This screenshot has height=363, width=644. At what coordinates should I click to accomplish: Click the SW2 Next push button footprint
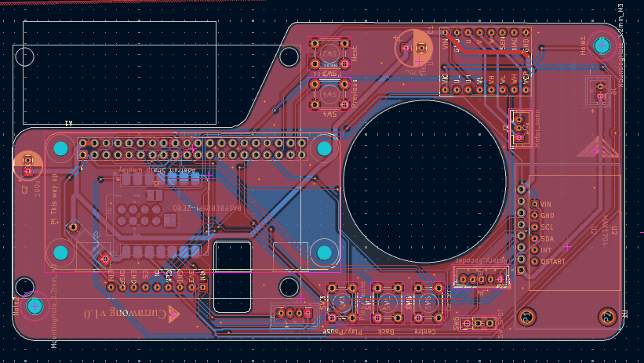329,54
